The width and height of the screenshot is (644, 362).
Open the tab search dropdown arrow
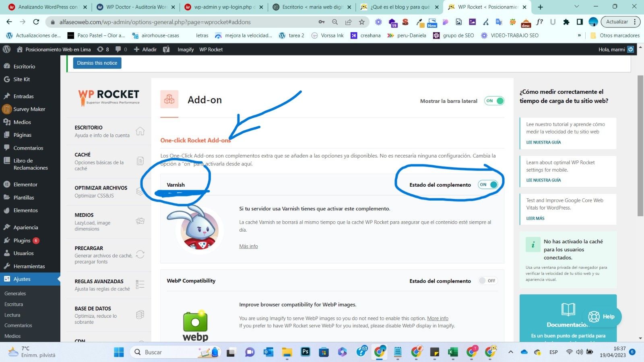(x=576, y=6)
